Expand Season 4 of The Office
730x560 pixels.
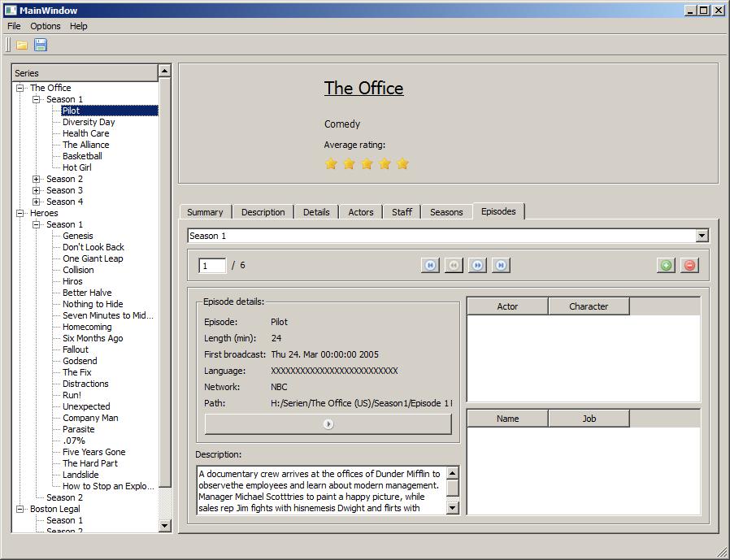[37, 202]
